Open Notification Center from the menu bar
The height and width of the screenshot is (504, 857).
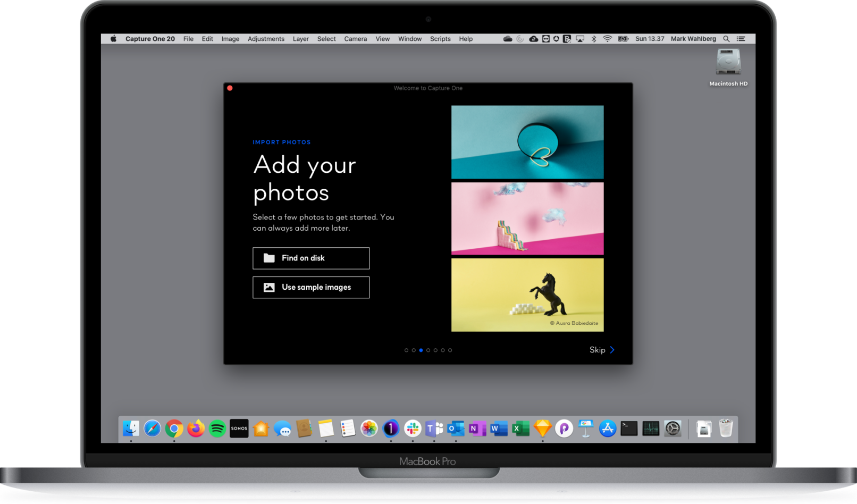tap(740, 38)
